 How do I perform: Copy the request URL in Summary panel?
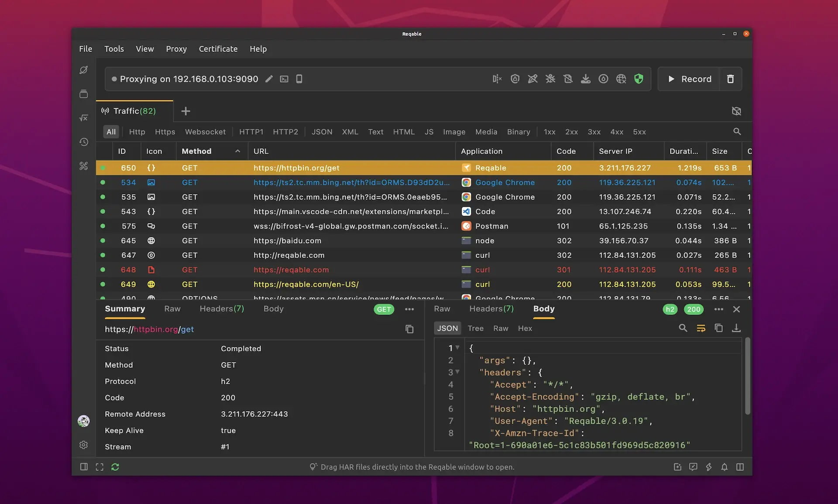tap(409, 329)
